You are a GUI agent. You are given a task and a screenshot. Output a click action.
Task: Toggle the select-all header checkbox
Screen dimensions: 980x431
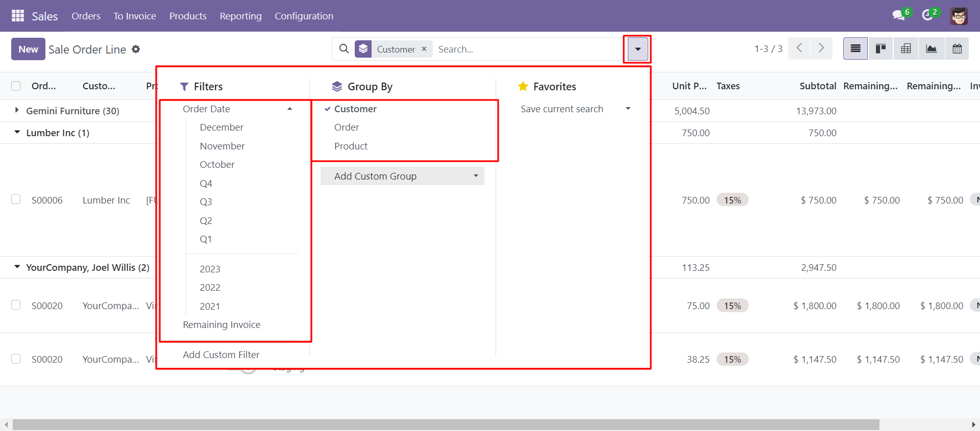[x=16, y=86]
